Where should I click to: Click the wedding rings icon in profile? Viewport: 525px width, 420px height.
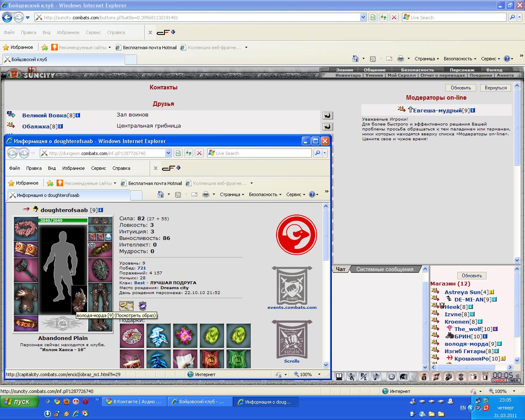tap(126, 306)
